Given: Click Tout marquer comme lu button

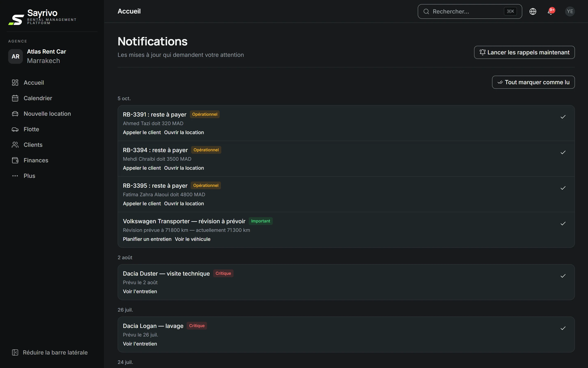Looking at the screenshot, I should 533,82.
